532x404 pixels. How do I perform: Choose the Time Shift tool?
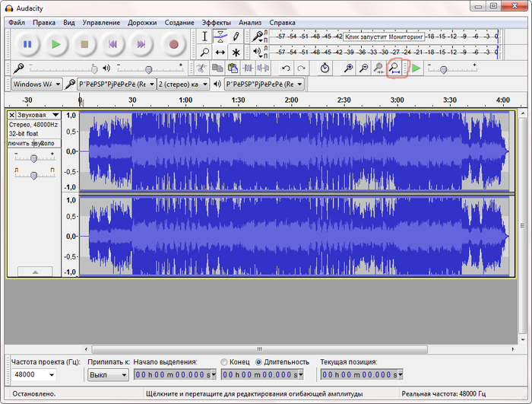220,52
